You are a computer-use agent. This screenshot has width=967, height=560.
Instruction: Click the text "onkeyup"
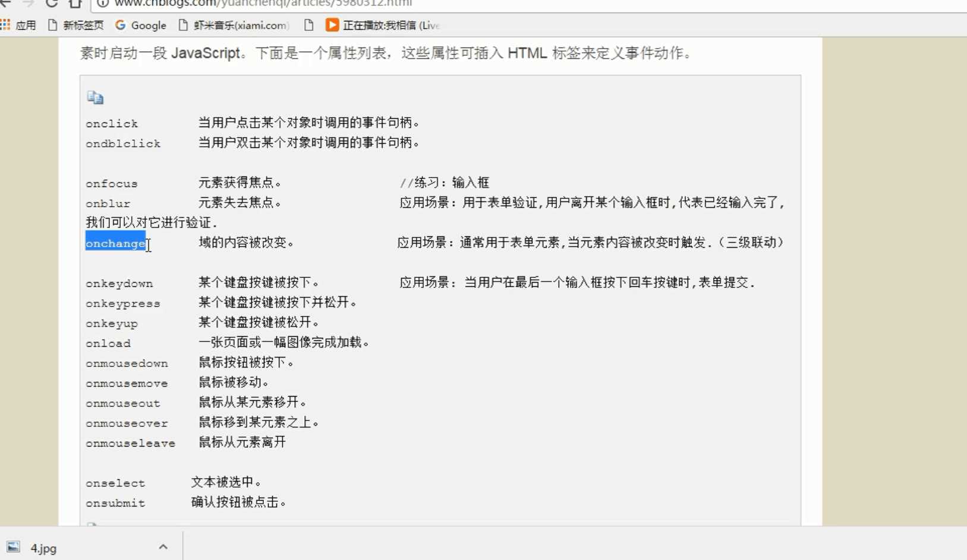[x=112, y=324]
